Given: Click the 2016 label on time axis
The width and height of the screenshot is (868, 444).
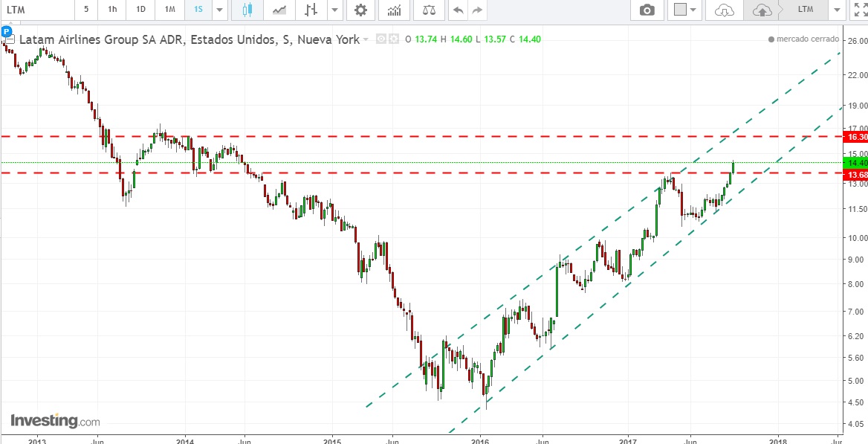Looking at the screenshot, I should (x=481, y=440).
